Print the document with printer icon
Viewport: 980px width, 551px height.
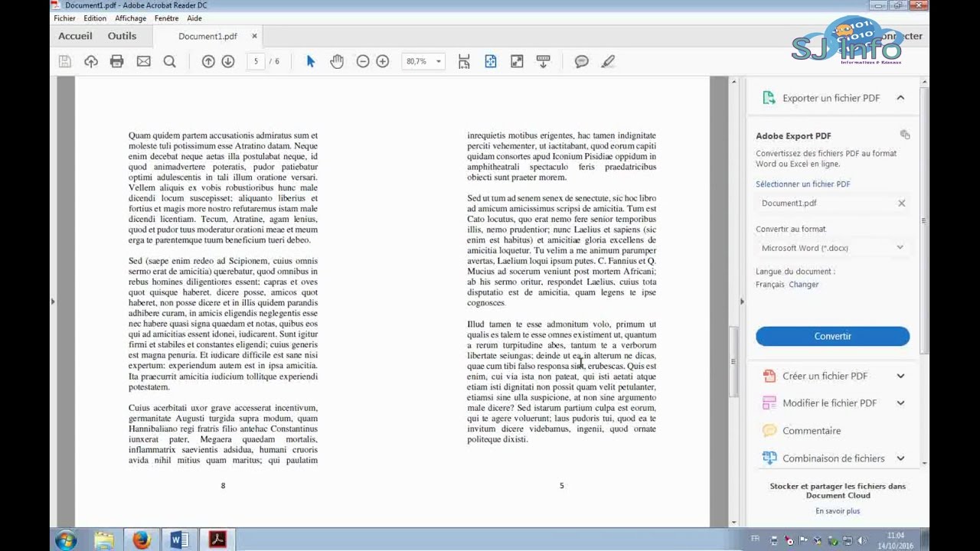click(116, 61)
